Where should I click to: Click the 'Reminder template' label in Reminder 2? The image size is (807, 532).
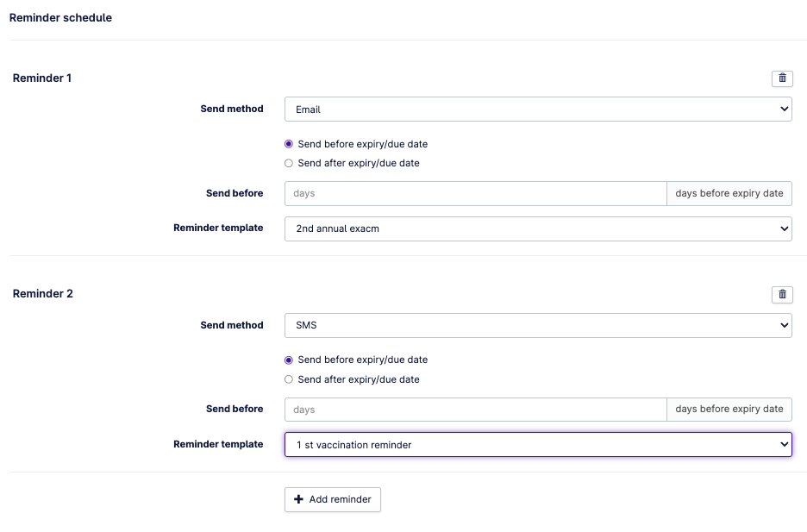tap(218, 444)
